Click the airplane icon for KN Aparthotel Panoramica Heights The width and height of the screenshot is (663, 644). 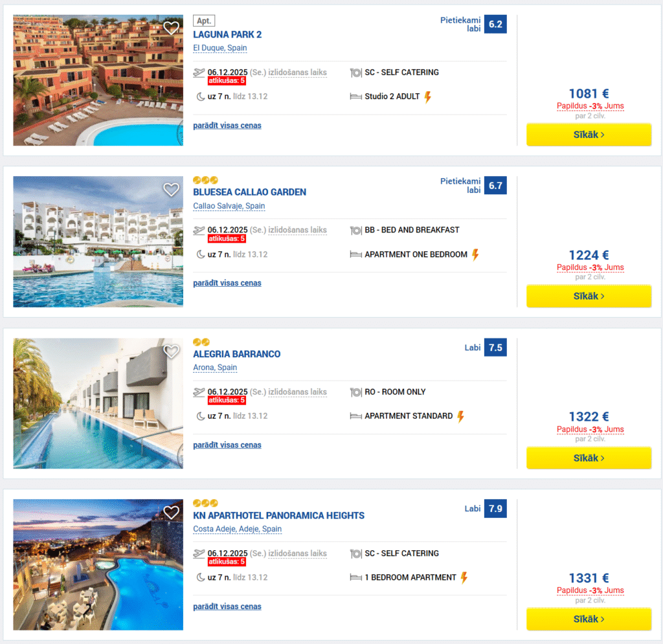click(199, 553)
